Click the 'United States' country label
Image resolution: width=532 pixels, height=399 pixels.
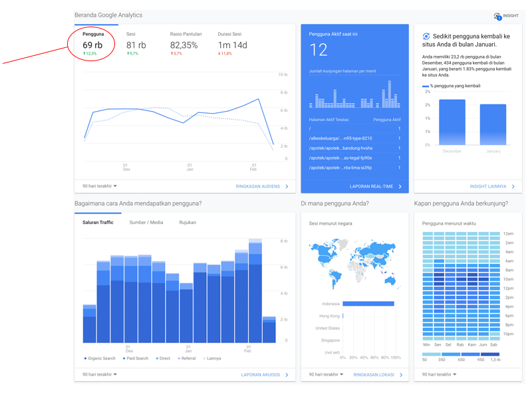pyautogui.click(x=327, y=328)
